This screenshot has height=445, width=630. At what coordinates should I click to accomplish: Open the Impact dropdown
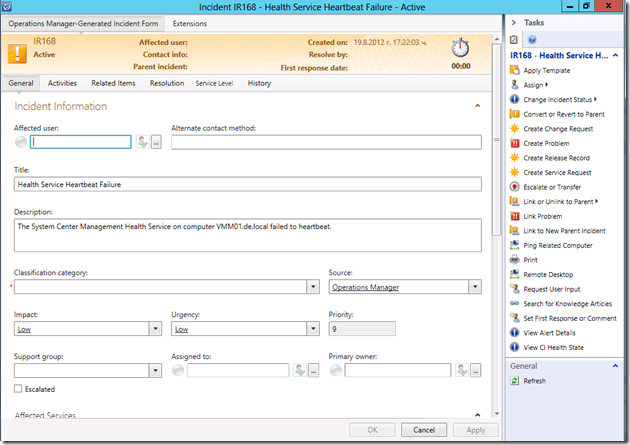155,328
